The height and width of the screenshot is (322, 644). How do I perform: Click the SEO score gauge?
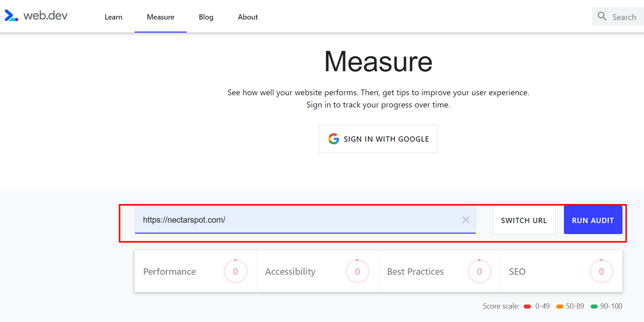[601, 272]
